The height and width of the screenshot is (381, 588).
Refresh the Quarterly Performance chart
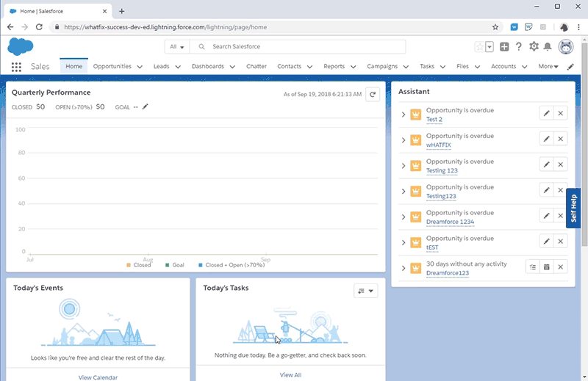(x=373, y=95)
